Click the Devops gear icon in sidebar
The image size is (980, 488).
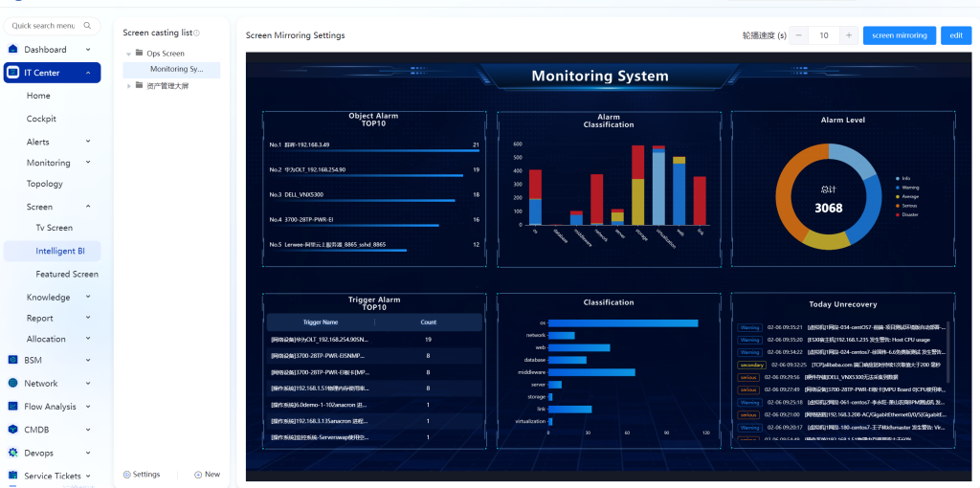pyautogui.click(x=12, y=453)
